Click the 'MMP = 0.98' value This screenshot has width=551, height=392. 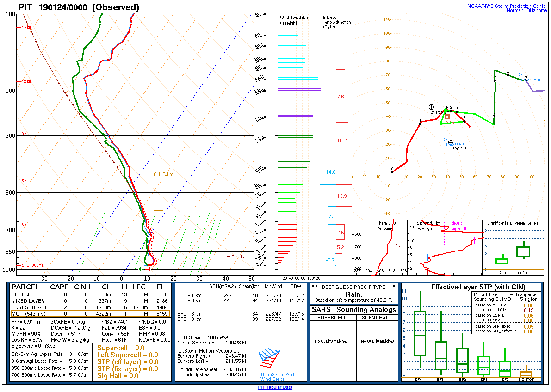pos(152,334)
